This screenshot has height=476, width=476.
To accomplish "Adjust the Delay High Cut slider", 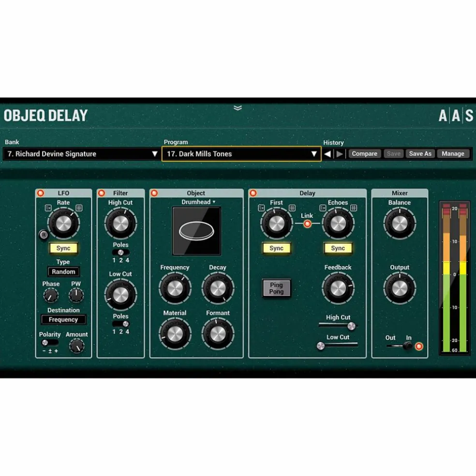I will tap(338, 326).
